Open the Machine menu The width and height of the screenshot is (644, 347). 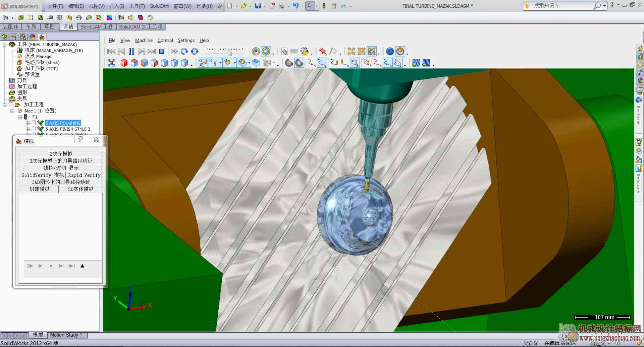click(x=144, y=40)
